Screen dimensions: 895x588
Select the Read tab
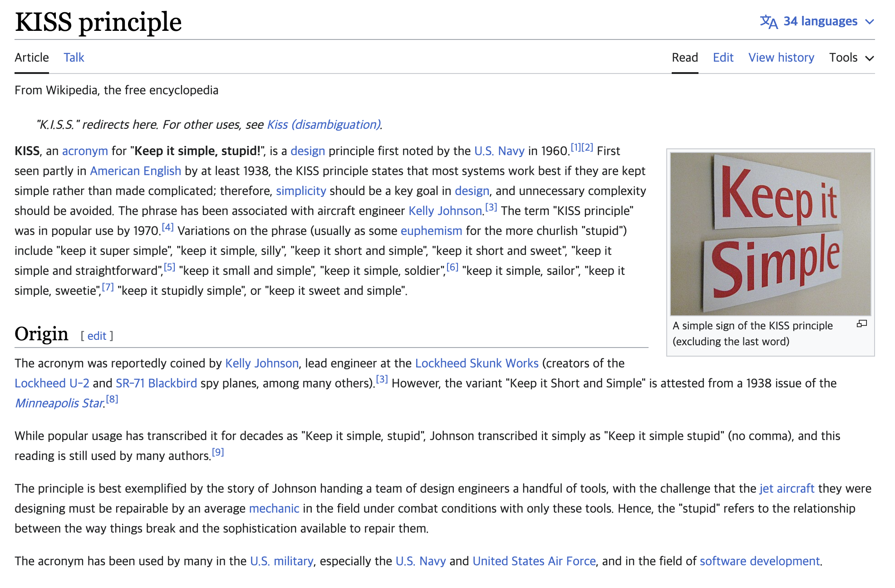click(x=685, y=58)
